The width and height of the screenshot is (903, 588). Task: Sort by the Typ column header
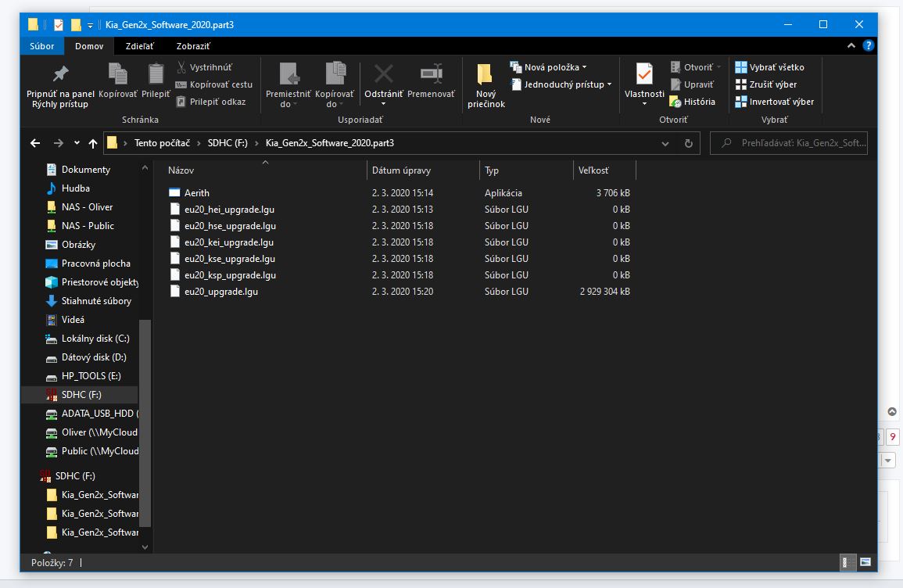point(491,170)
